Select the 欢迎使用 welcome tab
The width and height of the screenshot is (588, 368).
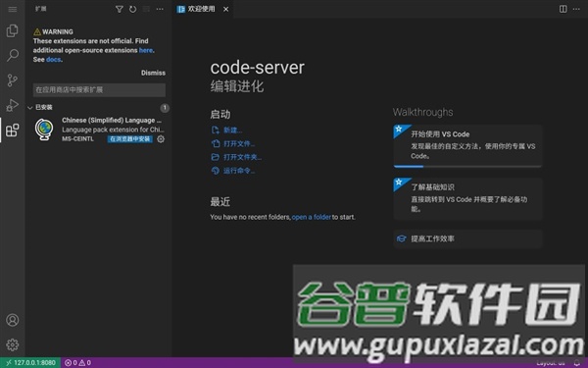tap(203, 9)
